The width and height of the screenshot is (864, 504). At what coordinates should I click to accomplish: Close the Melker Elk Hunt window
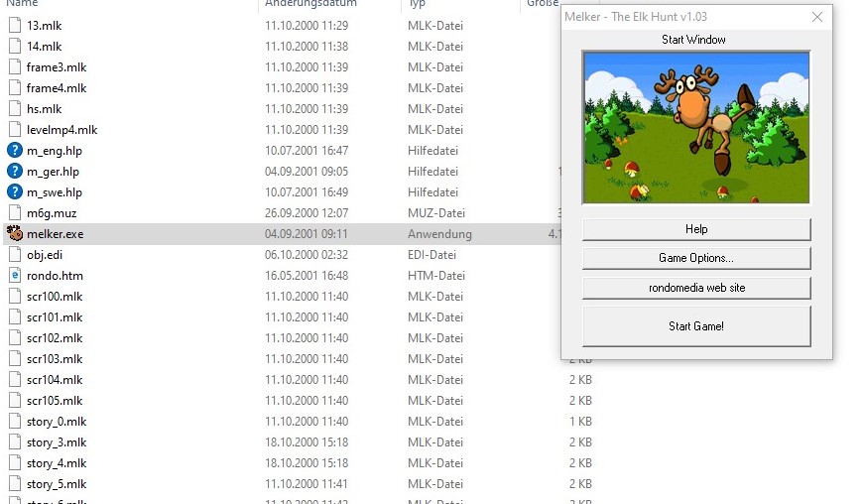[x=817, y=17]
